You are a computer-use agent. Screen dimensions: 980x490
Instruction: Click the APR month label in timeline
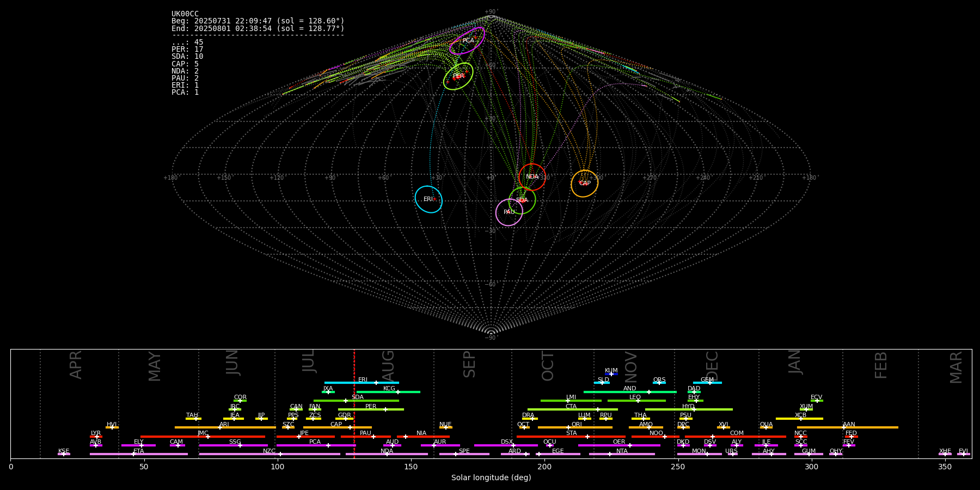pyautogui.click(x=76, y=365)
